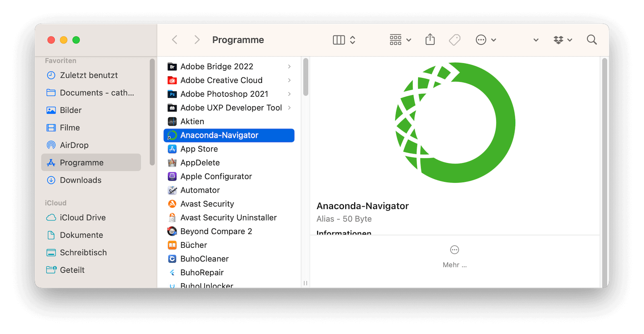Screen dimensions: 644x334
Task: Click the Bücher orange book icon
Action: click(x=172, y=245)
